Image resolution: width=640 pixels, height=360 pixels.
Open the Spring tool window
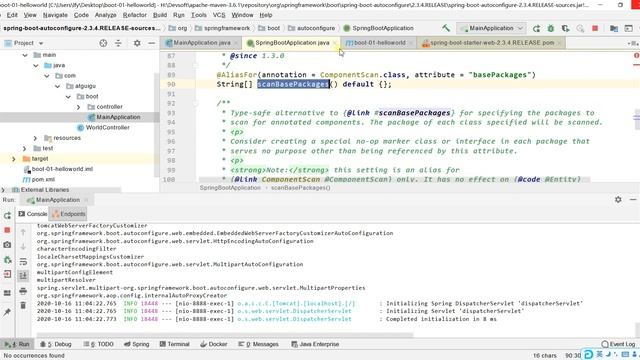pyautogui.click(x=137, y=344)
